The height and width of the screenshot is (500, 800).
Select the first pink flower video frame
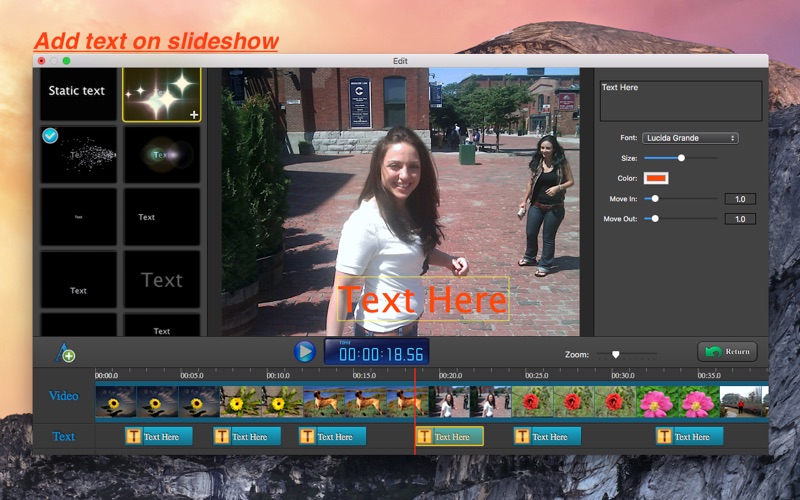[x=657, y=402]
